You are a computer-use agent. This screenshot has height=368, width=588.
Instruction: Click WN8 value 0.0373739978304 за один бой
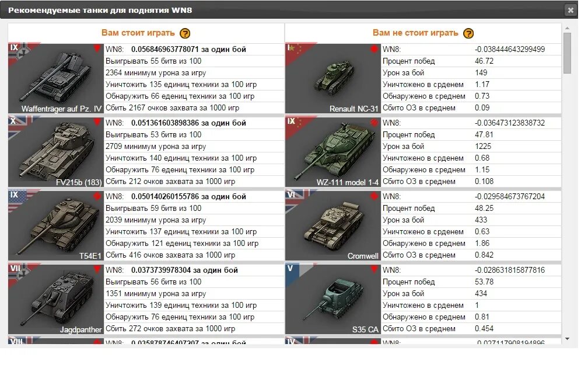click(x=184, y=270)
